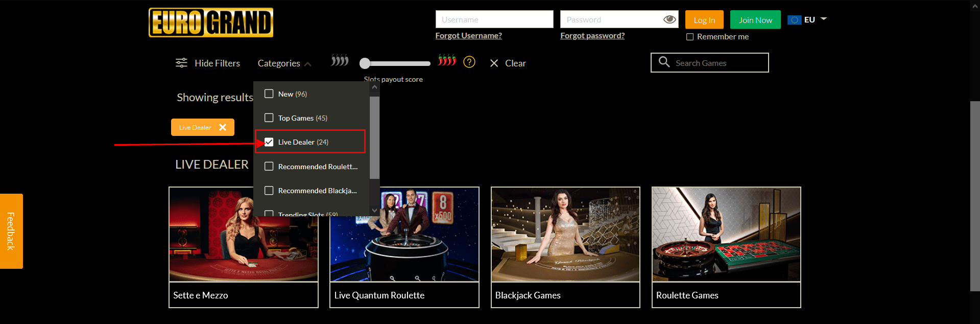Check the Recommended Roulette category
The height and width of the screenshot is (324, 980).
coord(269,166)
